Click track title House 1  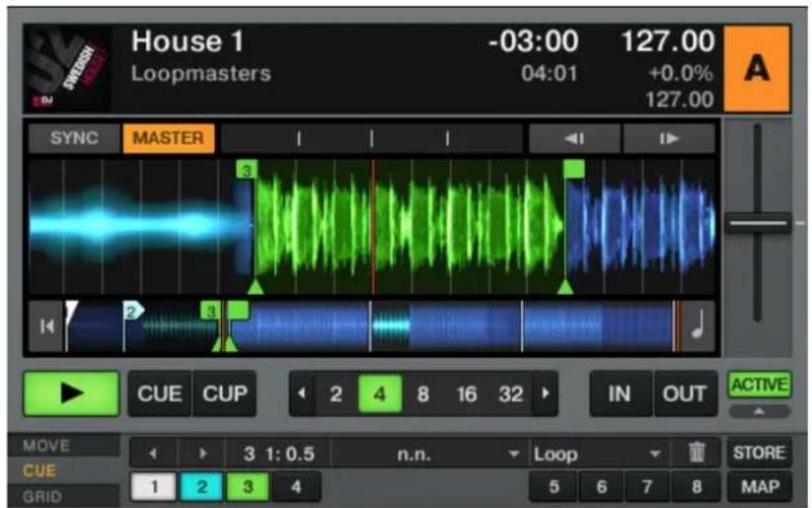click(187, 41)
